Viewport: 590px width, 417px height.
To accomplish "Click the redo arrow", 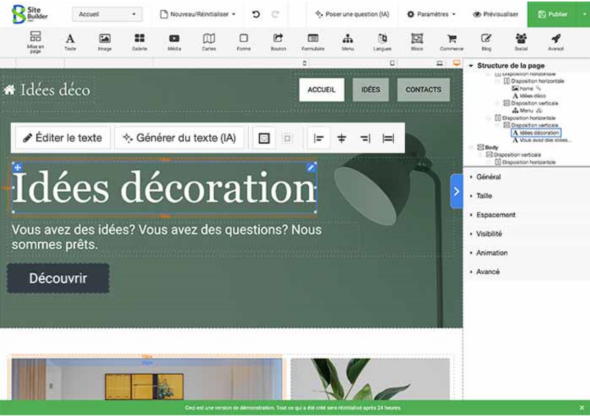I will (x=275, y=14).
